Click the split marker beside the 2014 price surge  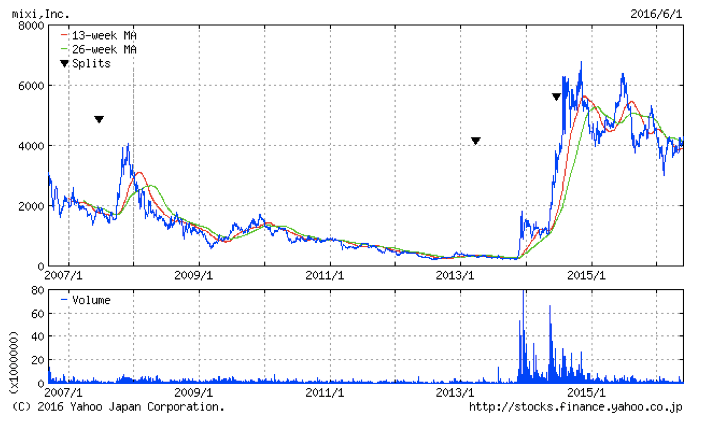pyautogui.click(x=556, y=97)
